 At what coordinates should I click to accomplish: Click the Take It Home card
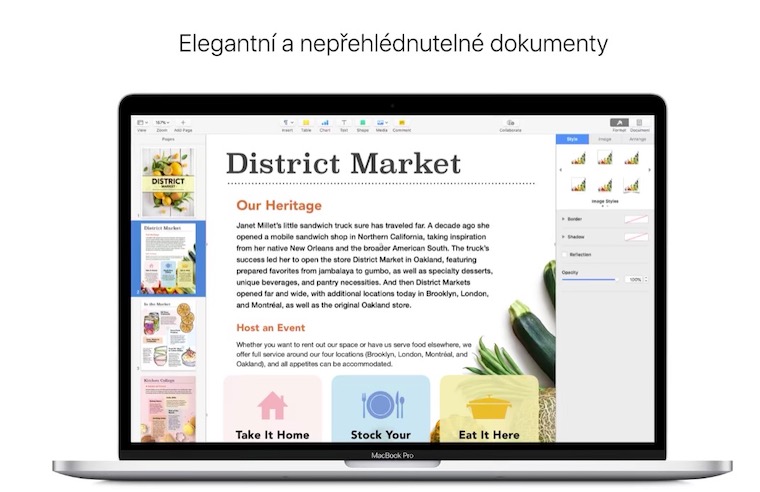coord(272,409)
